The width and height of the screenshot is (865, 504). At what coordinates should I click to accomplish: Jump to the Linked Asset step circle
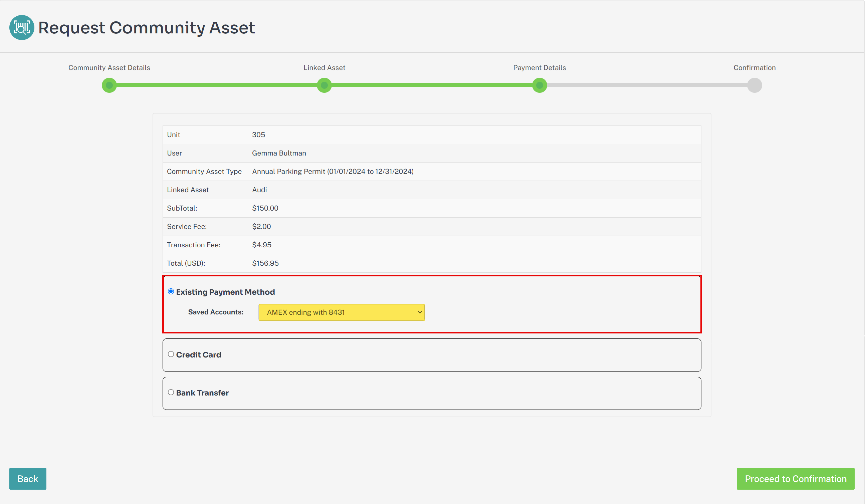(325, 85)
